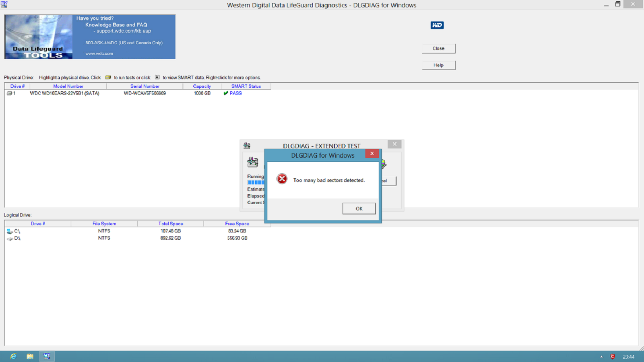The height and width of the screenshot is (362, 644).
Task: Open Help in the main window
Action: click(439, 65)
